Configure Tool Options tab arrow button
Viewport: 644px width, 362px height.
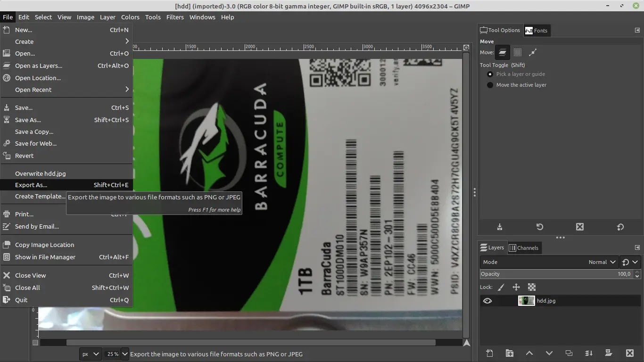point(637,30)
